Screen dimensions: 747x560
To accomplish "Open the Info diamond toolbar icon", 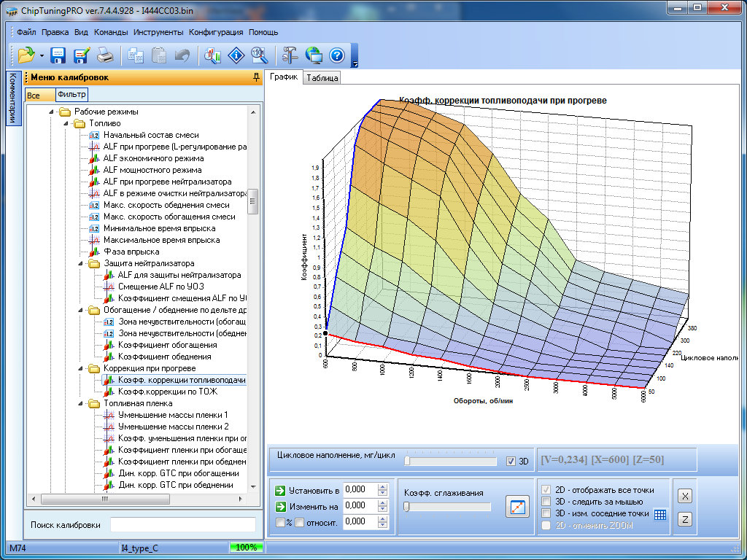I will click(236, 55).
